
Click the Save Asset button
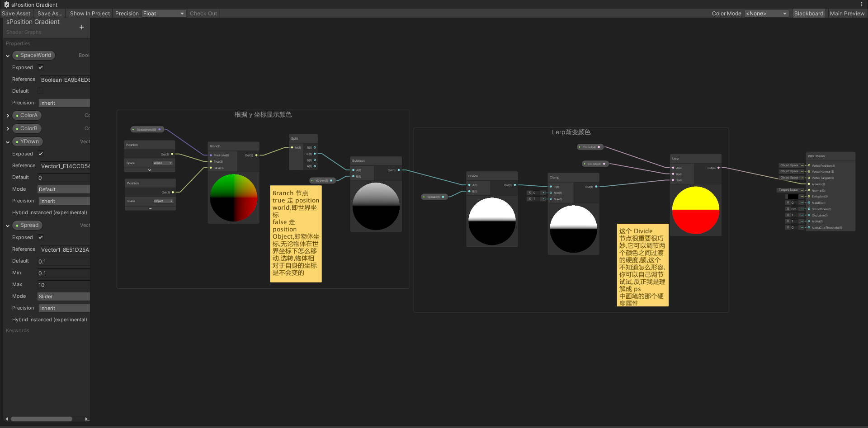coord(16,13)
